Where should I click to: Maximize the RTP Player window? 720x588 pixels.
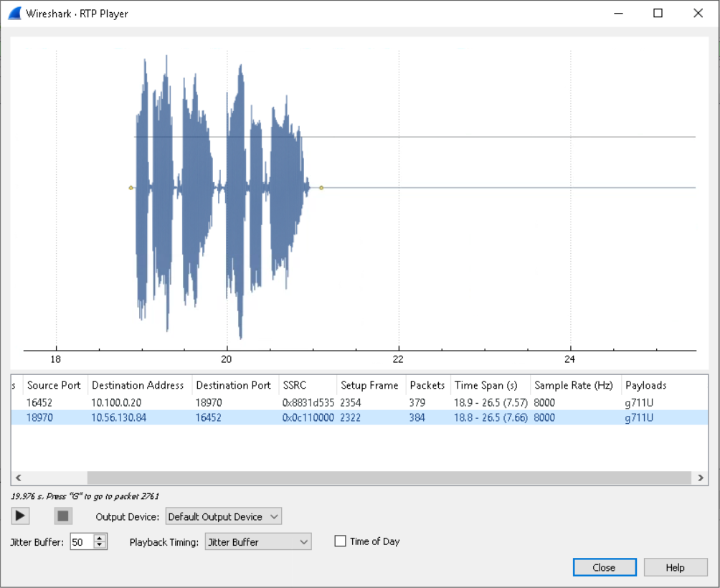pos(658,13)
